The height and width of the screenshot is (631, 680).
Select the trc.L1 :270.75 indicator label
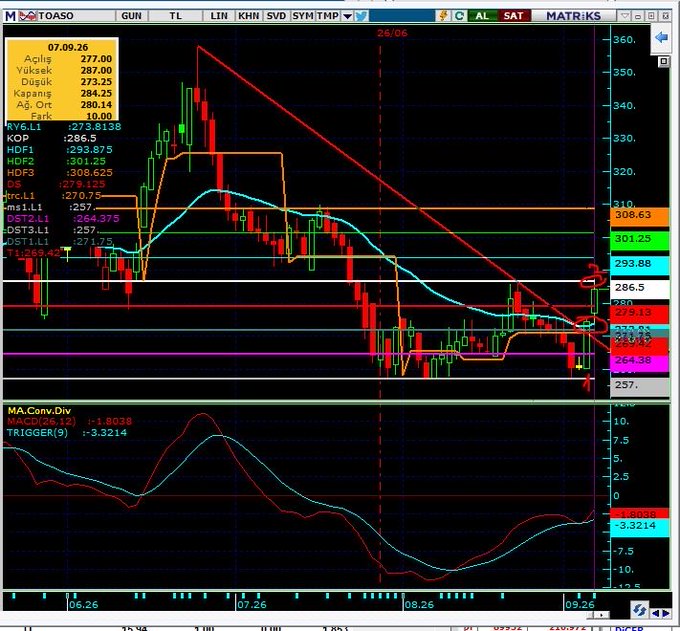[x=54, y=196]
